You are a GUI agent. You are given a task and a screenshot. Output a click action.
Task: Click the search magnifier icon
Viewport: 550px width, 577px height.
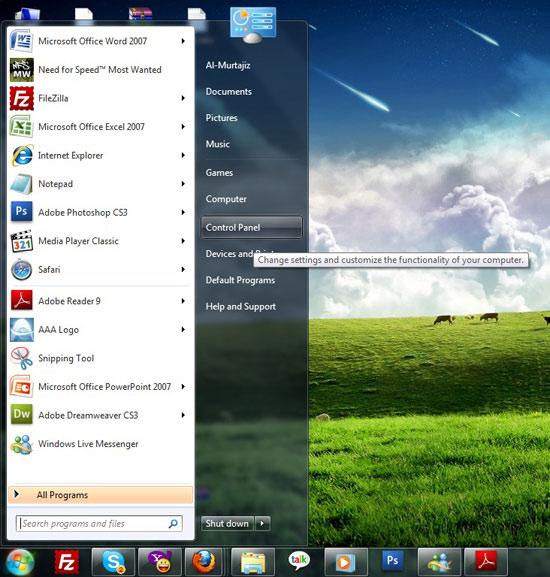pos(173,523)
